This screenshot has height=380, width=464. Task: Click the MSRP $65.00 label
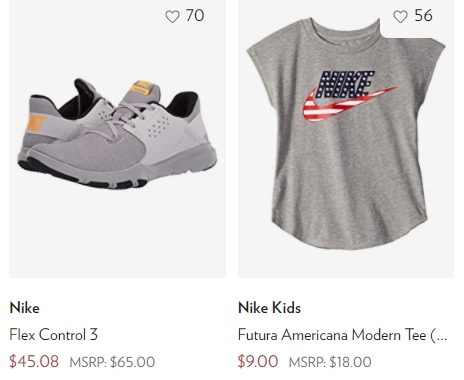(112, 362)
